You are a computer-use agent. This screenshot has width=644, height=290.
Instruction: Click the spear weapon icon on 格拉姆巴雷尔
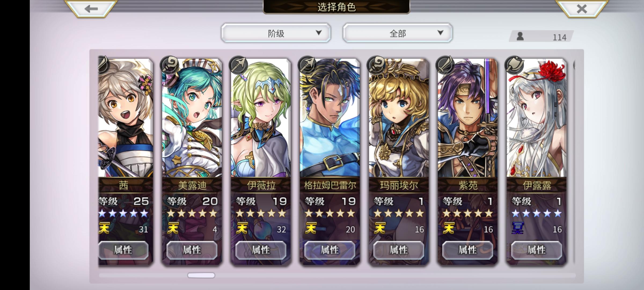point(307,65)
